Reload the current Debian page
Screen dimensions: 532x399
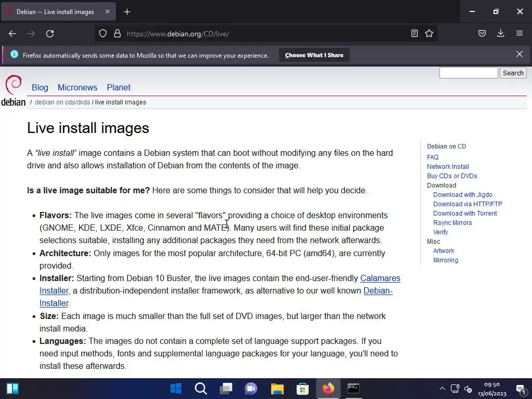pyautogui.click(x=50, y=34)
